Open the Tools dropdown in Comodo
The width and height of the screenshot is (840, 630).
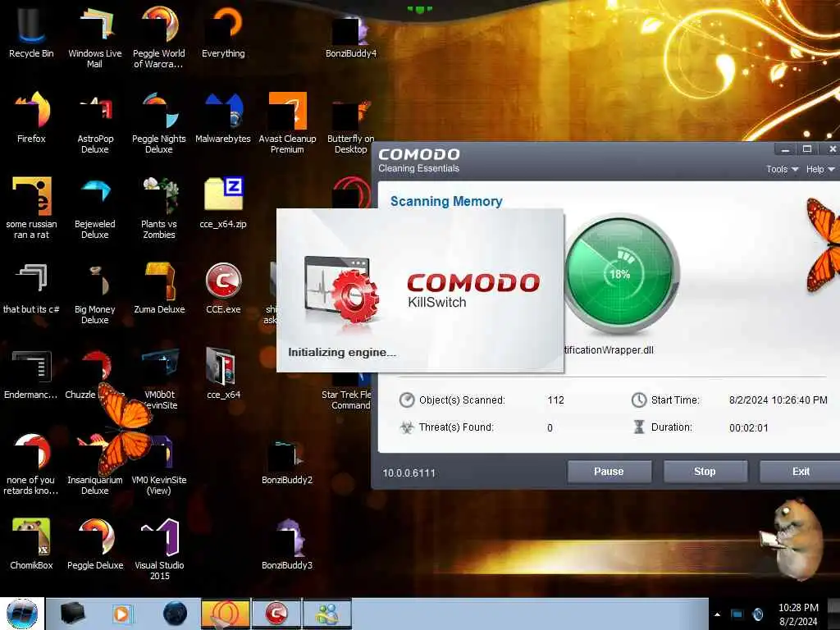(782, 169)
